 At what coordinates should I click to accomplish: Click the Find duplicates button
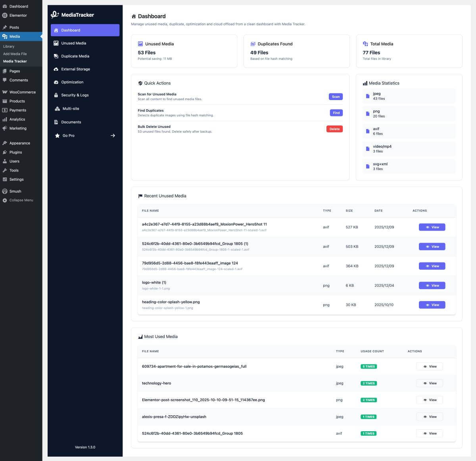[336, 113]
